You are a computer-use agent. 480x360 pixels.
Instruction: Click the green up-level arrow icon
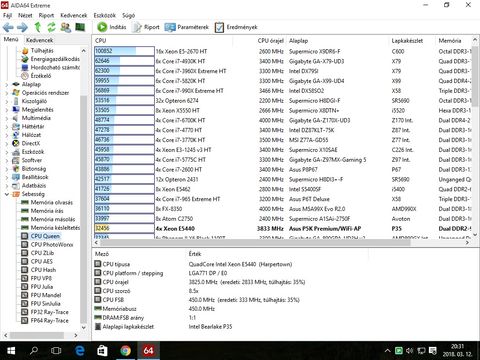pos(38,27)
